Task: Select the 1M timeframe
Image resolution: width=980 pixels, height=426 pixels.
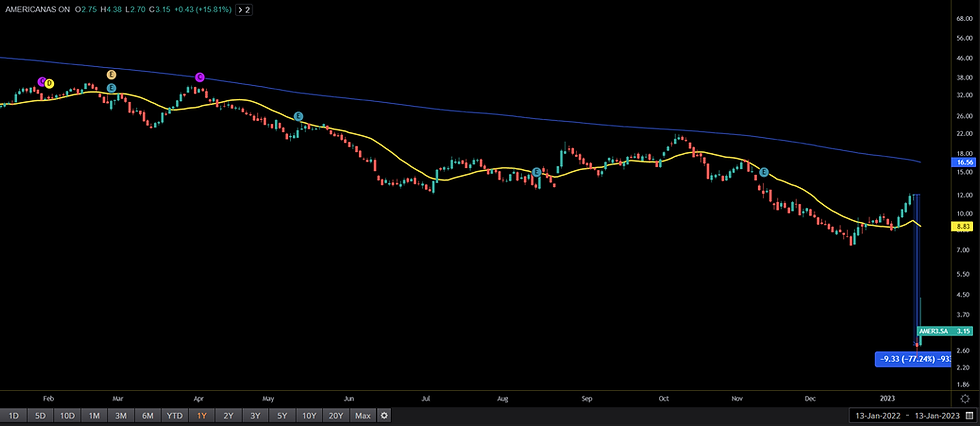Action: tap(94, 415)
